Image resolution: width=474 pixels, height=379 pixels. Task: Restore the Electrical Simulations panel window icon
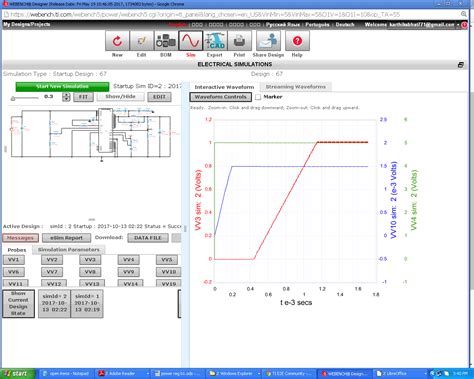click(x=460, y=65)
